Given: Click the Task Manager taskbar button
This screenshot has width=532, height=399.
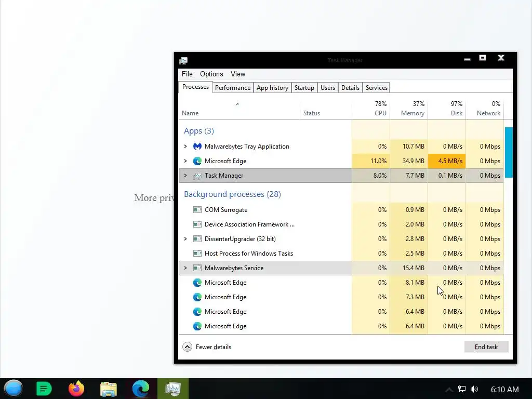Looking at the screenshot, I should click(x=172, y=389).
